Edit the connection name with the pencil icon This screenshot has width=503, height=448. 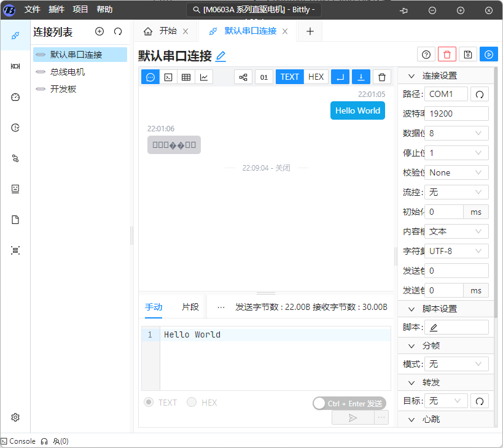[x=221, y=56]
